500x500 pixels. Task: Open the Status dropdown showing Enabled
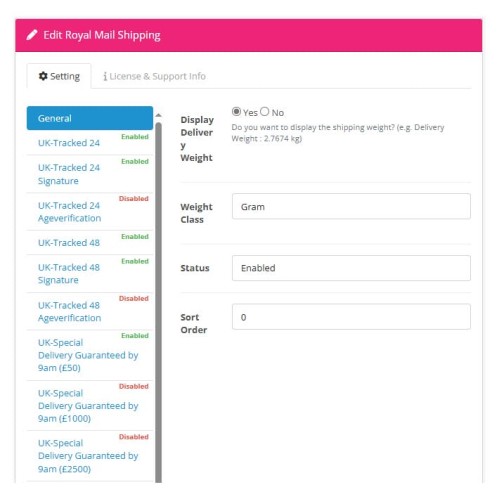(351, 268)
